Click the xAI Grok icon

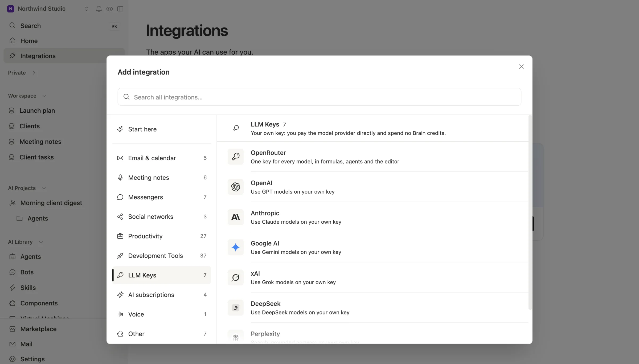click(235, 277)
